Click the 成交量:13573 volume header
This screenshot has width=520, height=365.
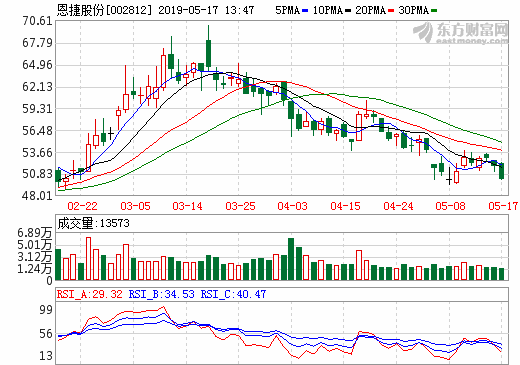(93, 223)
